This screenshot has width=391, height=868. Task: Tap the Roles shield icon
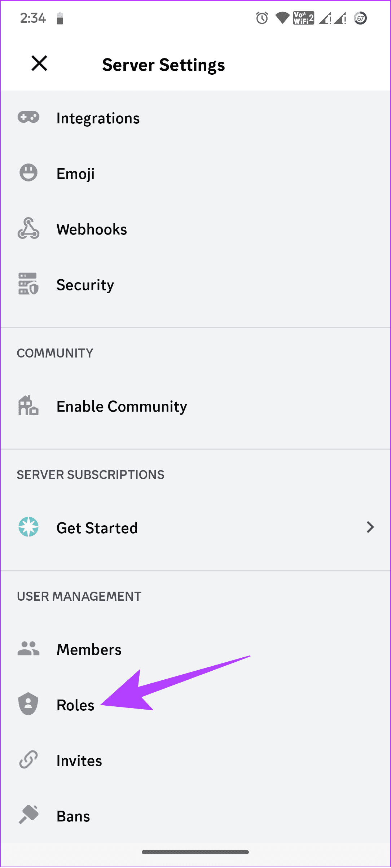point(28,704)
